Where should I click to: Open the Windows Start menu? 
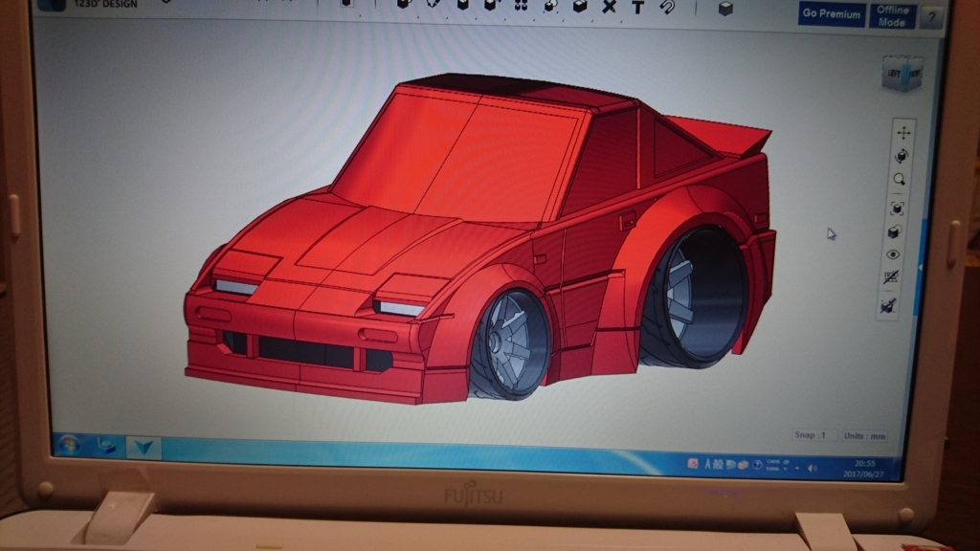click(68, 446)
